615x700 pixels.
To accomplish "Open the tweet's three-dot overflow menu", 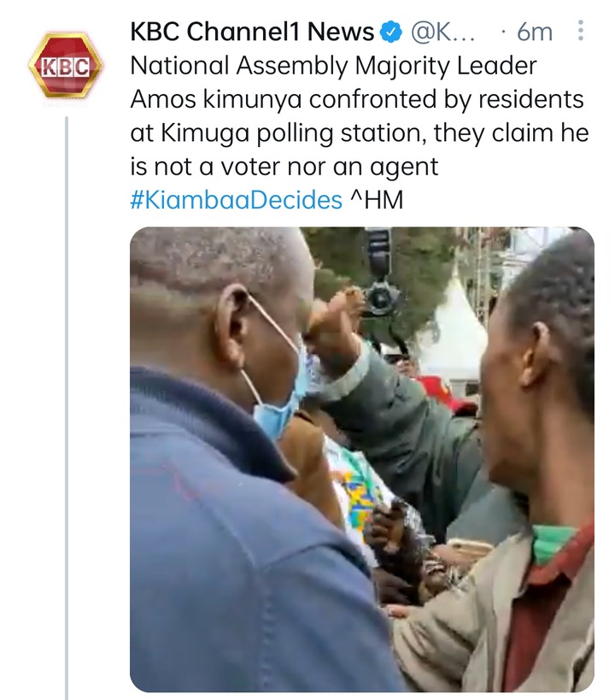I will [581, 32].
